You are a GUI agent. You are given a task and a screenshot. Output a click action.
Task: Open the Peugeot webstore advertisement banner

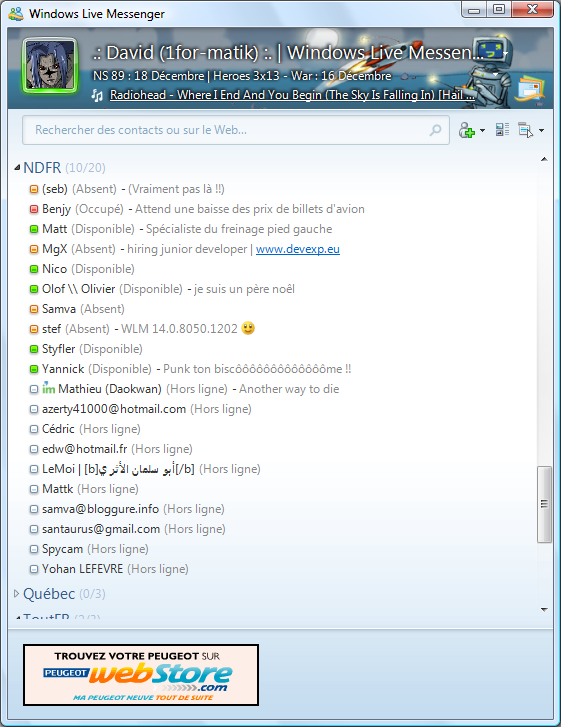(x=141, y=675)
